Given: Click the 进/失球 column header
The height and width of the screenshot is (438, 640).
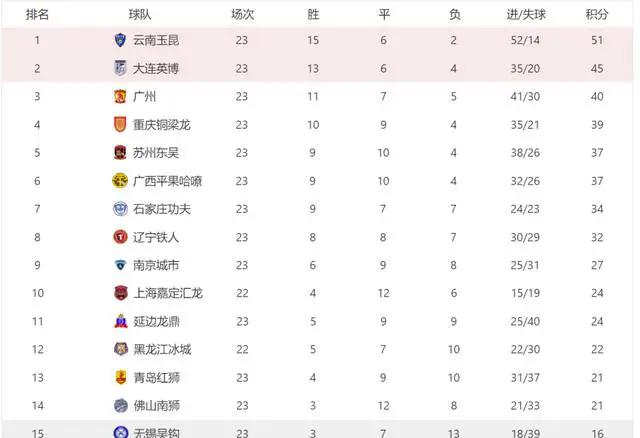Looking at the screenshot, I should point(526,15).
